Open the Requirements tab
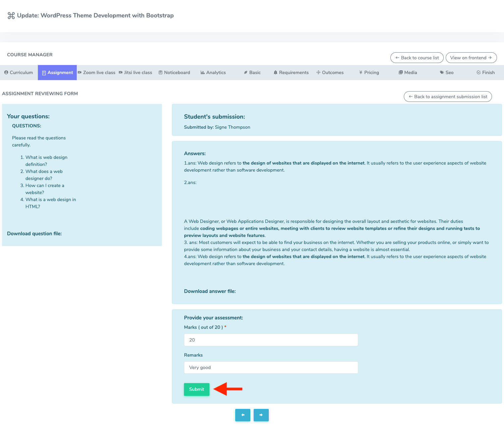This screenshot has width=504, height=425. [291, 72]
